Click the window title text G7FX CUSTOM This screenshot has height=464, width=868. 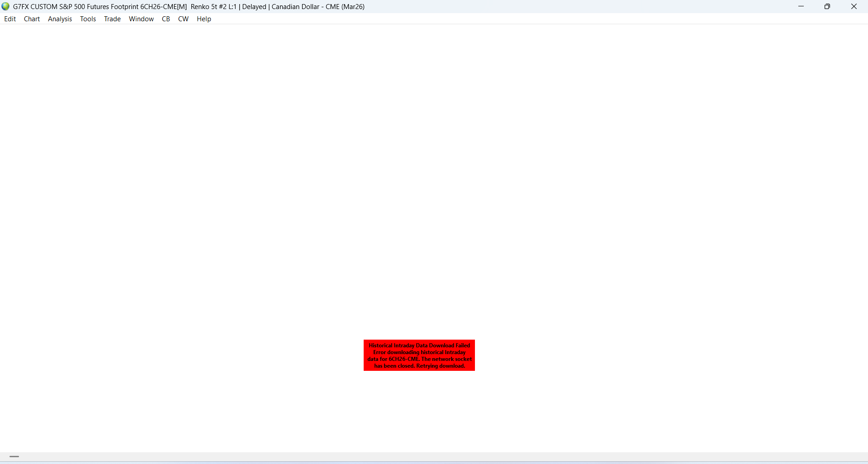point(35,6)
